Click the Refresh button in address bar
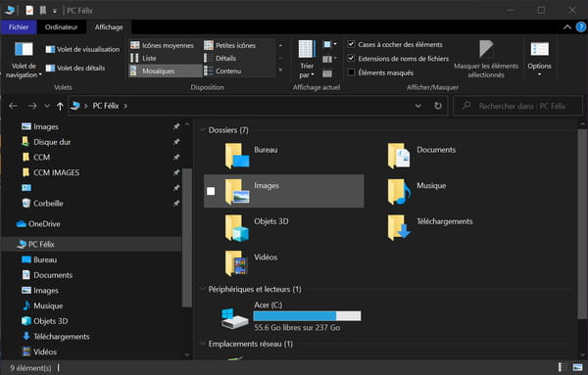The height and width of the screenshot is (375, 588). click(438, 106)
